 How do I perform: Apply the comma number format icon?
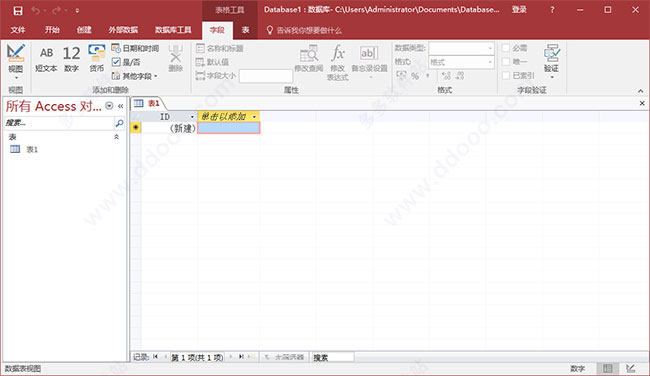[x=427, y=76]
